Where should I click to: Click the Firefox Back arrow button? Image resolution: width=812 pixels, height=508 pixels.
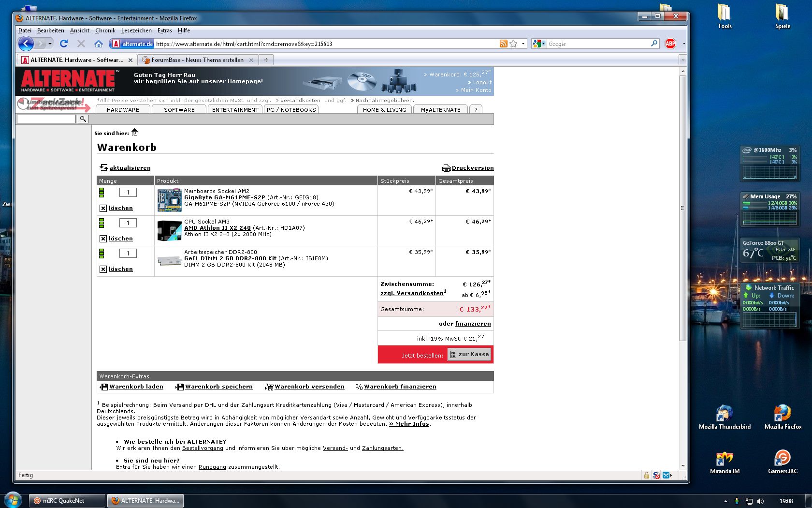(x=26, y=44)
